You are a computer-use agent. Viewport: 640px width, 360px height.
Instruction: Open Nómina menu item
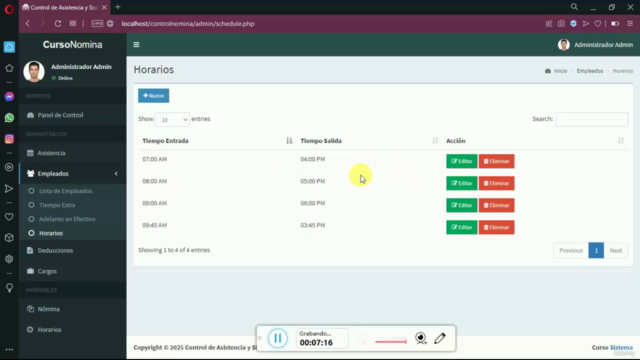[x=49, y=309]
